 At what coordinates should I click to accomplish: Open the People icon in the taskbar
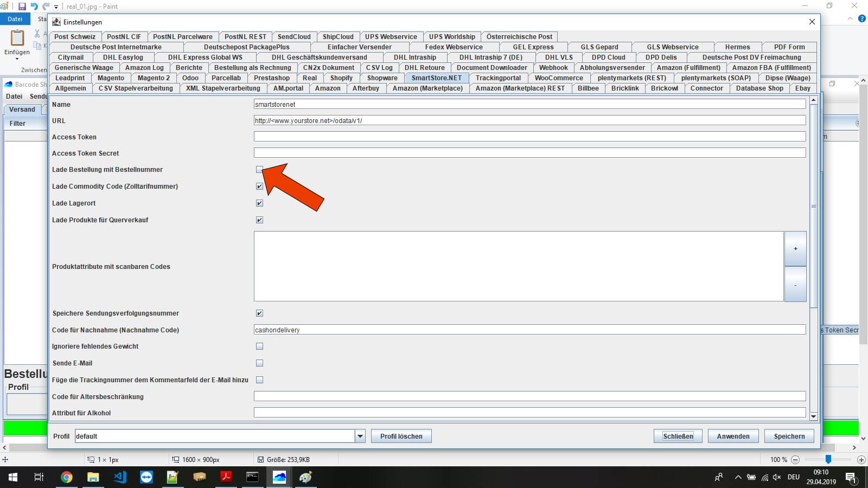(719, 477)
